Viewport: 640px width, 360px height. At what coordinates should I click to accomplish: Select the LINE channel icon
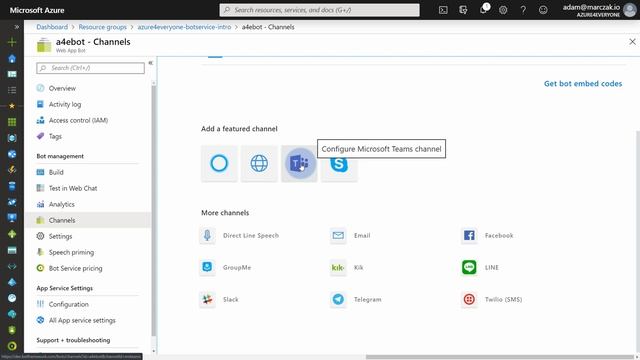coord(469,267)
